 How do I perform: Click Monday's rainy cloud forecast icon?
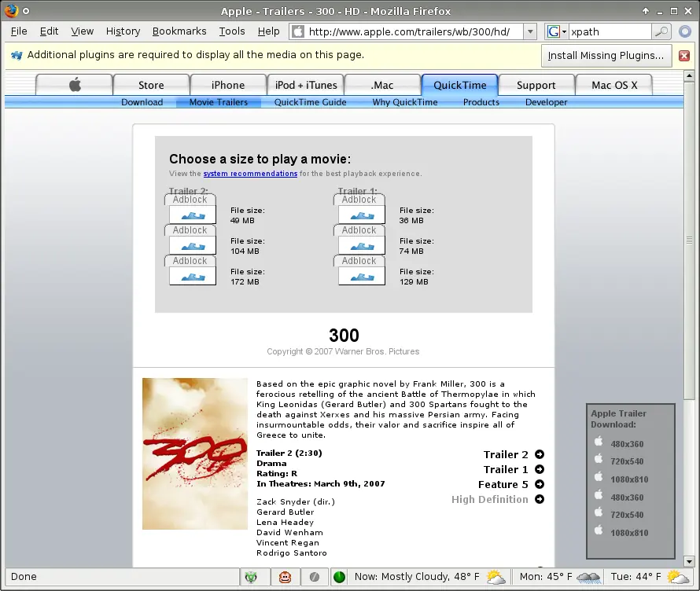click(x=588, y=578)
